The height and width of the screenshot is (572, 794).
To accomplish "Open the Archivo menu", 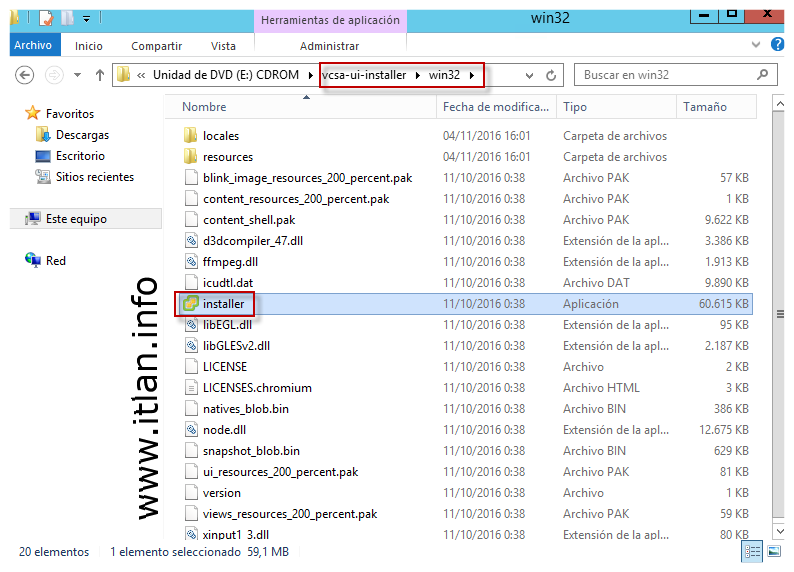I will pyautogui.click(x=33, y=46).
